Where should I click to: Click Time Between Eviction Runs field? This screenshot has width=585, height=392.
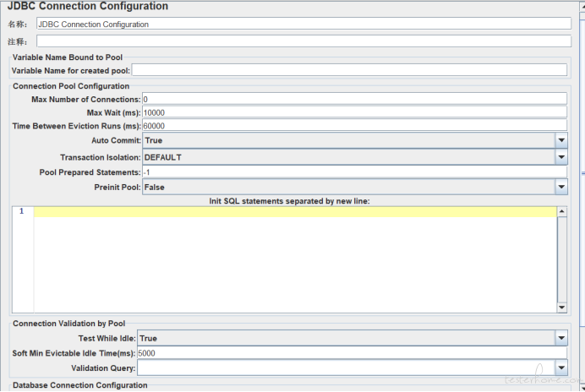pyautogui.click(x=353, y=126)
